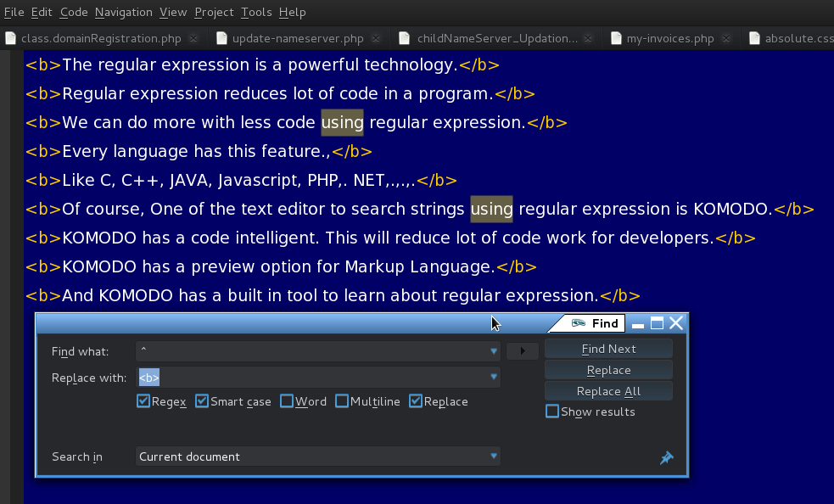Click 'KOMODO has a preview option' line
This screenshot has width=834, height=504.
pos(281,266)
